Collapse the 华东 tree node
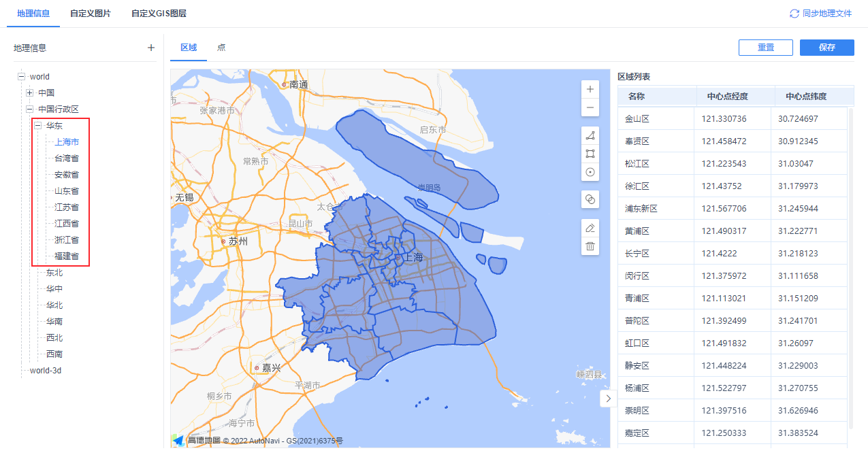868x455 pixels. [x=38, y=126]
